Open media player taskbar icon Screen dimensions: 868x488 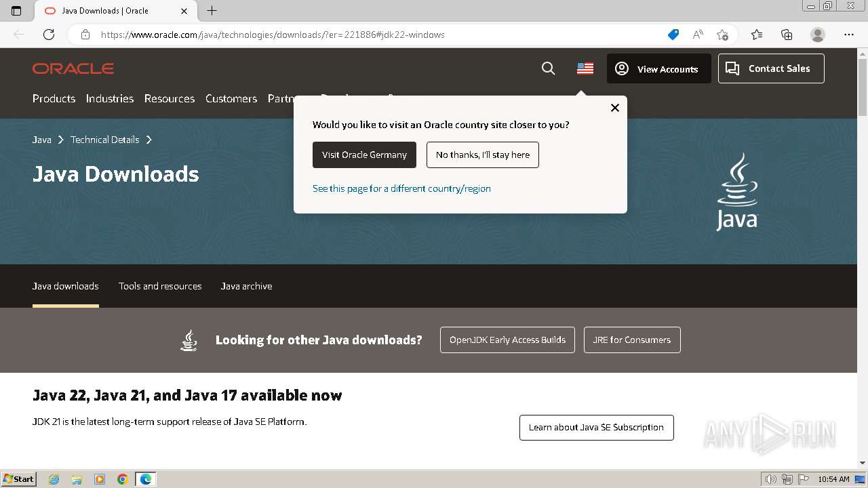[x=100, y=479]
